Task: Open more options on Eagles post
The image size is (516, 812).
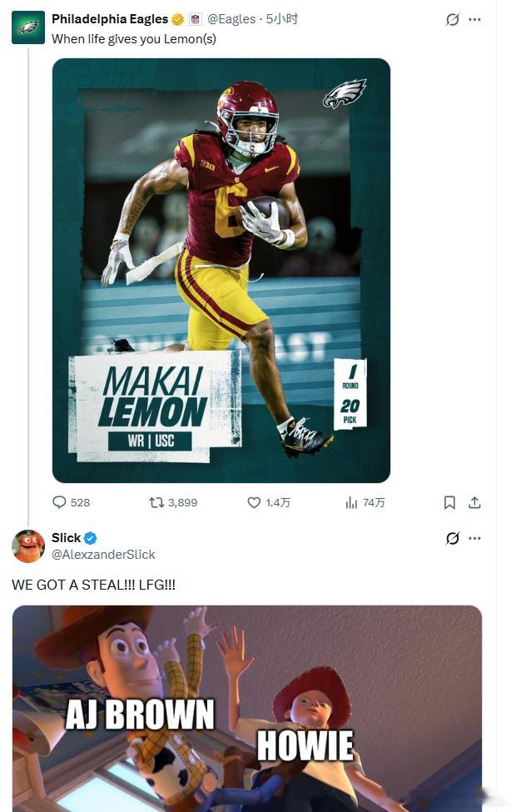Action: coord(474,20)
